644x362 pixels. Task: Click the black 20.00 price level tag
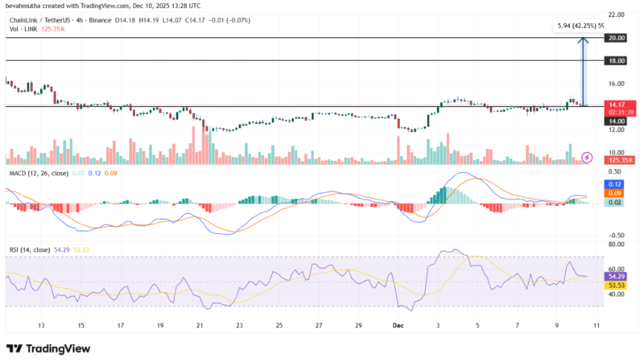click(x=617, y=38)
